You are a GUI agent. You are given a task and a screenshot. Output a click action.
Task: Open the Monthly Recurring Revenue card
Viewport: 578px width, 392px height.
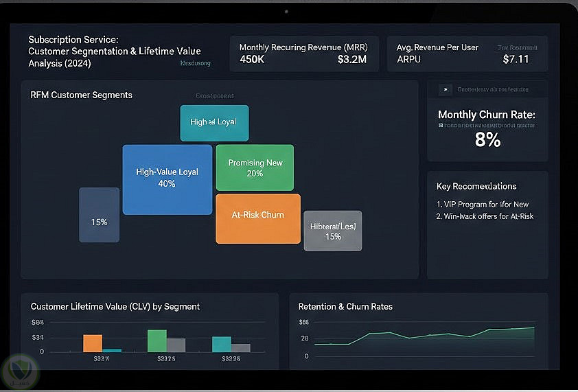click(x=304, y=54)
